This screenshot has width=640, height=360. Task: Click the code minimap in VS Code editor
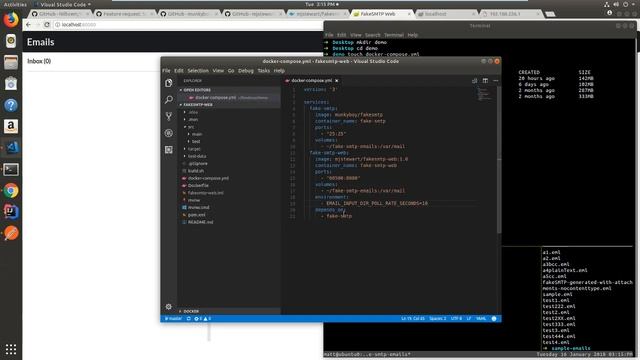coord(484,94)
